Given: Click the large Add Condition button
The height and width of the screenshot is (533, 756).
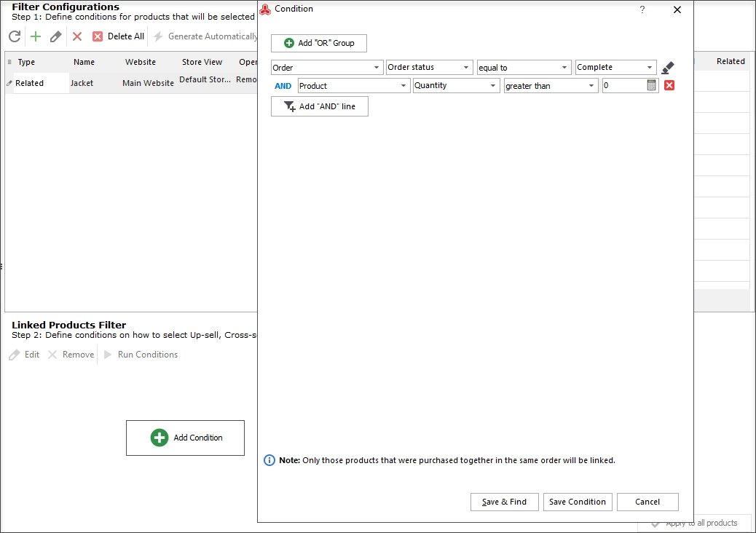Looking at the screenshot, I should tap(185, 438).
